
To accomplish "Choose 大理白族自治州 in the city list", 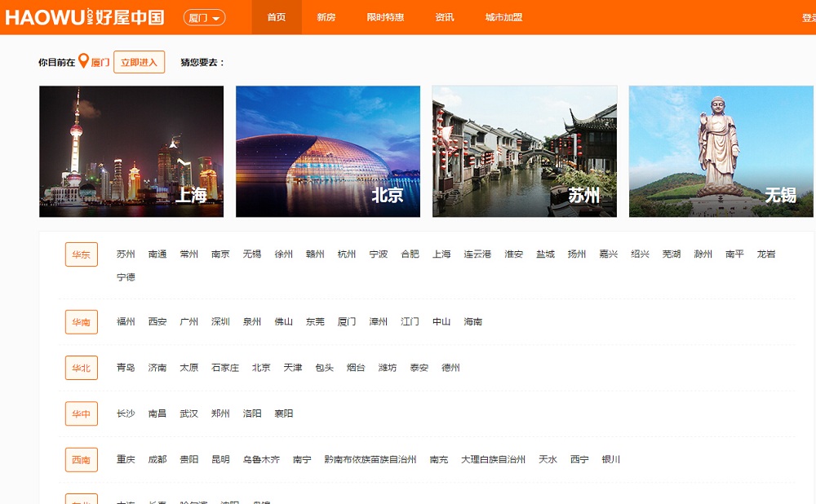I will (x=493, y=459).
